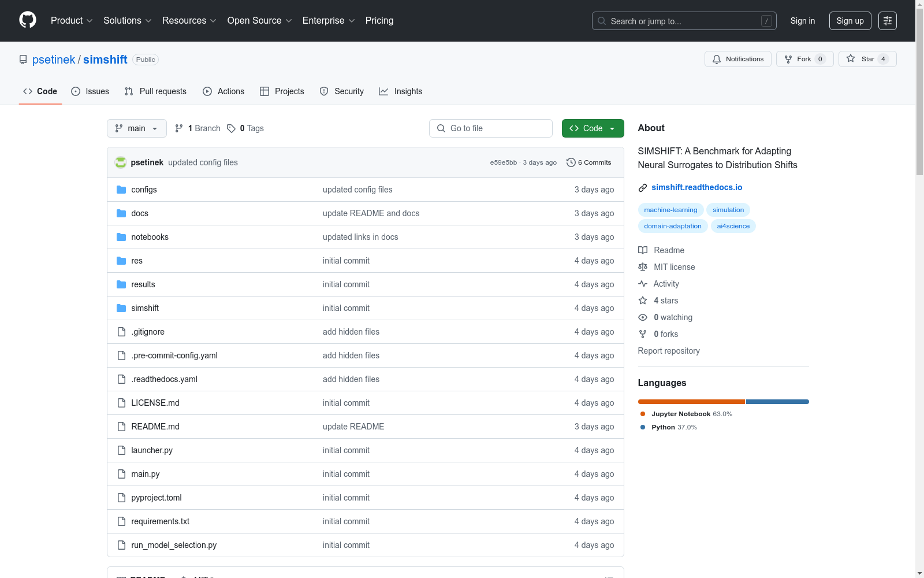The height and width of the screenshot is (578, 924).
Task: Click the Sign up button
Action: point(850,21)
